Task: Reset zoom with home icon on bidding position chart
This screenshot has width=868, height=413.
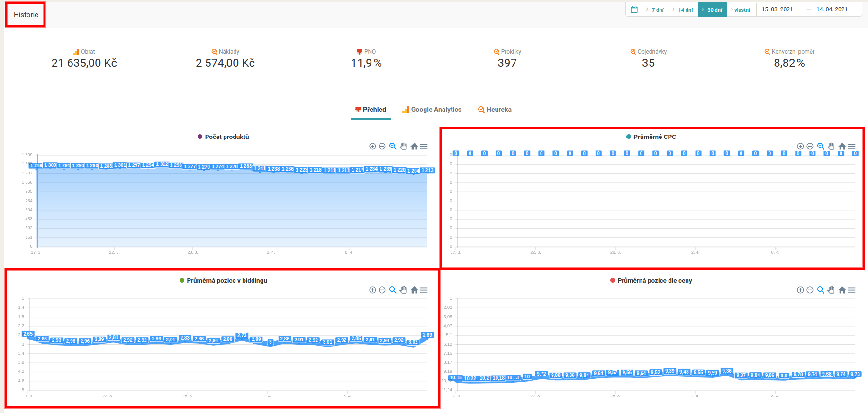Action: 414,290
